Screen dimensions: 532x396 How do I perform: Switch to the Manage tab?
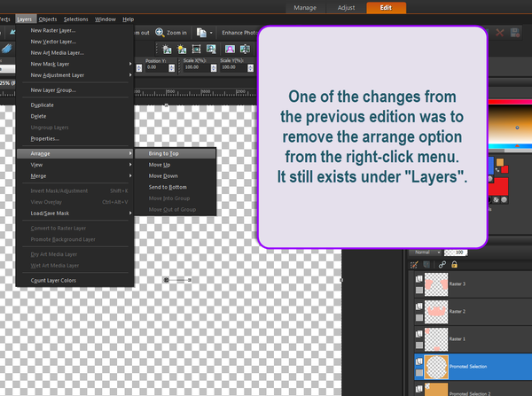coord(305,8)
